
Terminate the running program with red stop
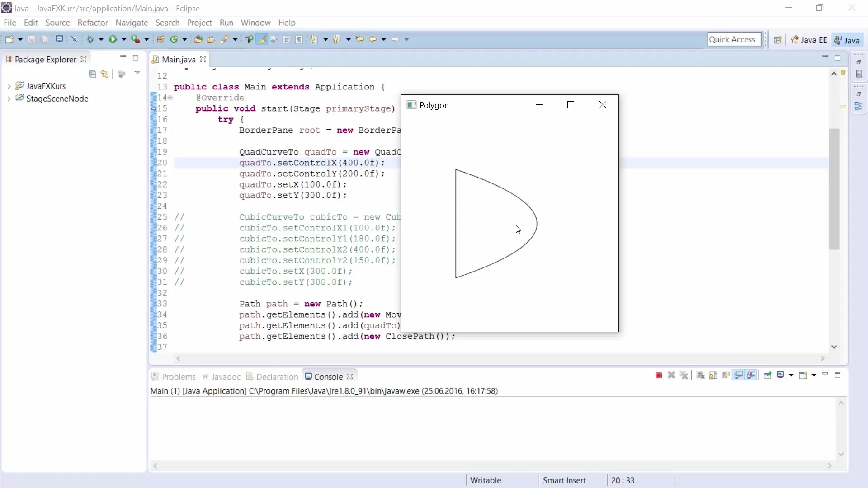tap(659, 375)
